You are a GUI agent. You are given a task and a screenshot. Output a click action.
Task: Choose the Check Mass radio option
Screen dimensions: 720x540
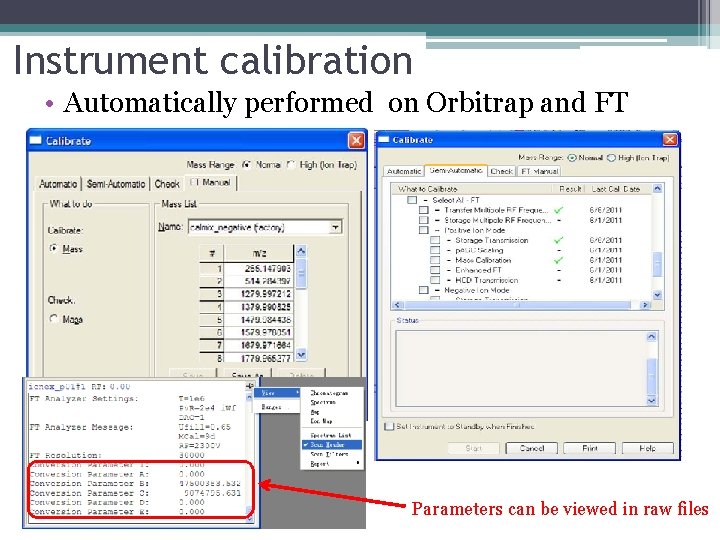[54, 319]
